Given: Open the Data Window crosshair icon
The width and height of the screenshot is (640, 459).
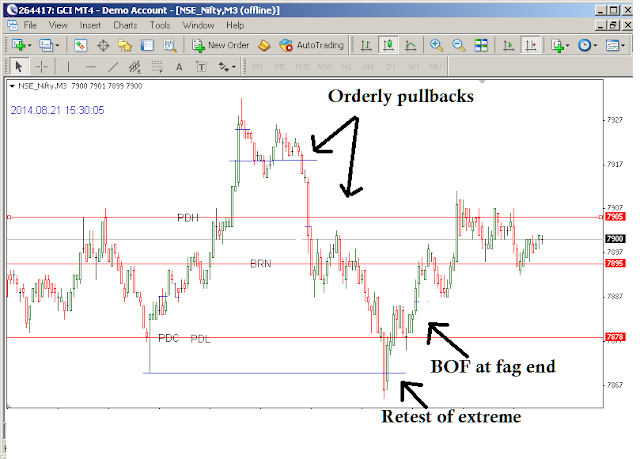Looking at the screenshot, I should pyautogui.click(x=103, y=45).
